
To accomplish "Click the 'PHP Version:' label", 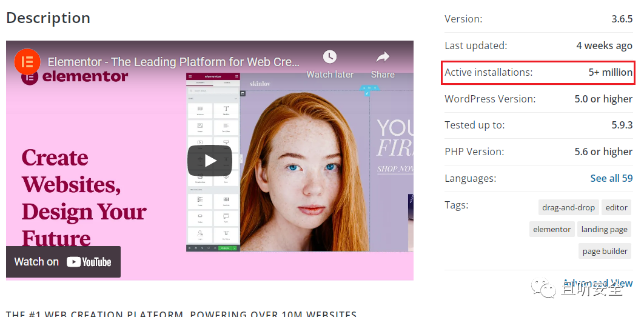I will point(474,152).
